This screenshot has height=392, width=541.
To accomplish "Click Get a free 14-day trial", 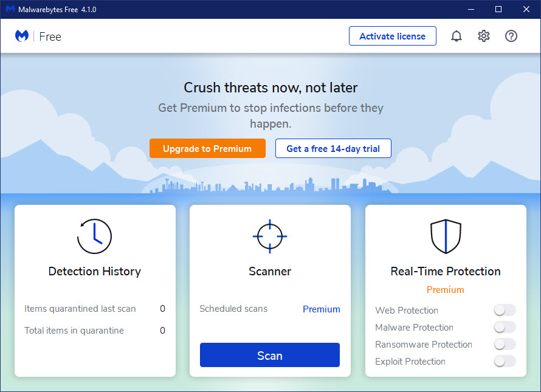I will (x=333, y=149).
